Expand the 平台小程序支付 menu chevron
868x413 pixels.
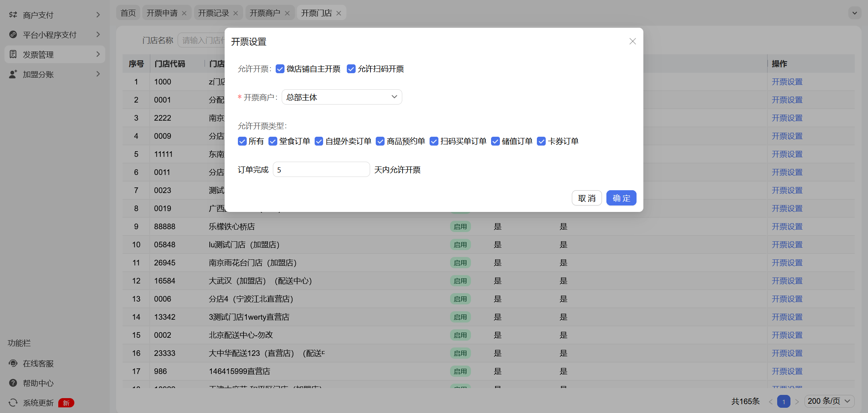[98, 35]
